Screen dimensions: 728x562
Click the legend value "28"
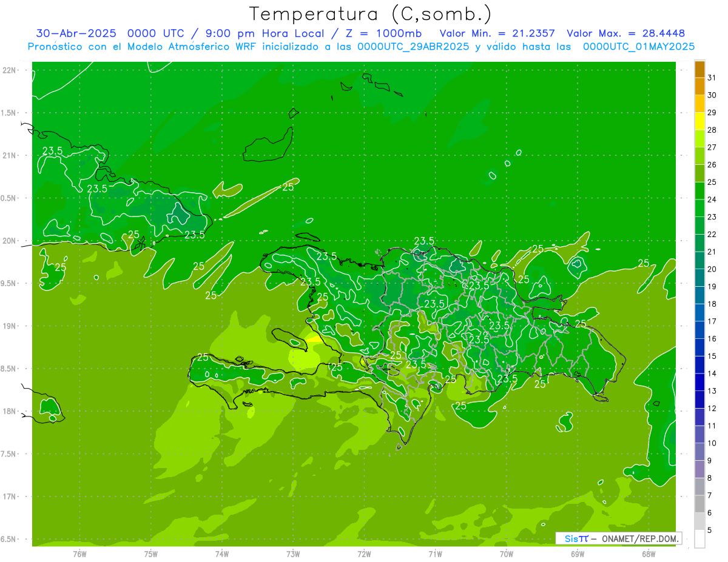(x=712, y=130)
